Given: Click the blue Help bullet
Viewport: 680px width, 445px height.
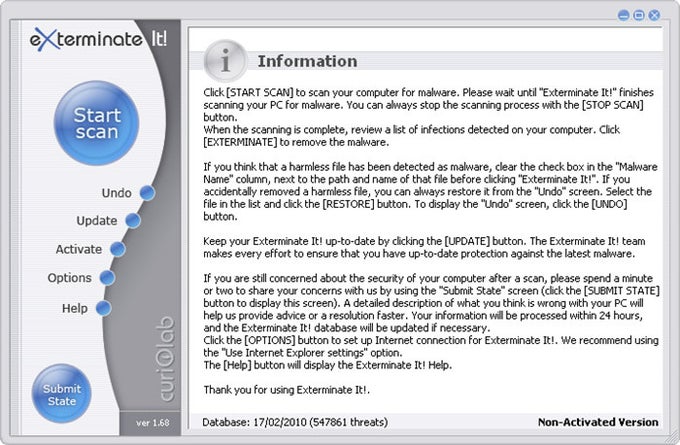Looking at the screenshot, I should [103, 308].
